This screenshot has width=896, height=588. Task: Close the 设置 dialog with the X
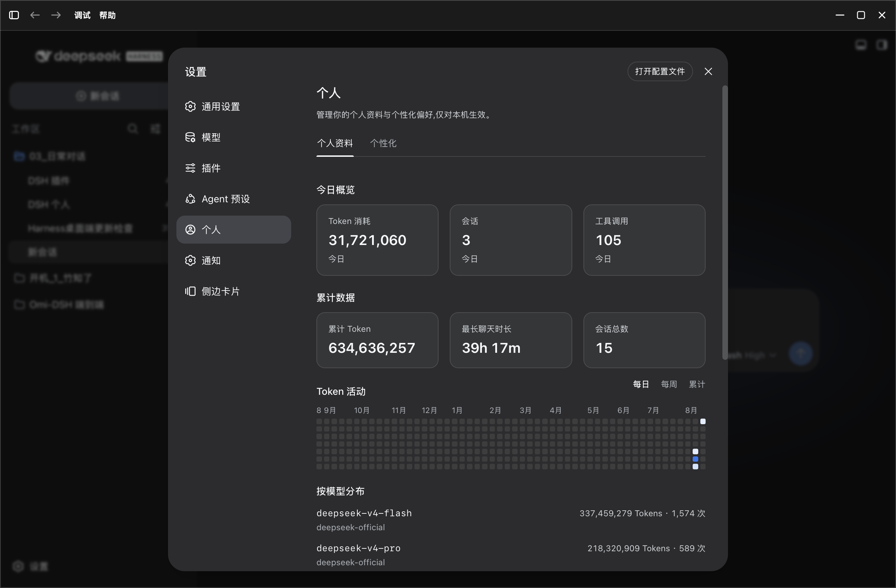coord(708,71)
